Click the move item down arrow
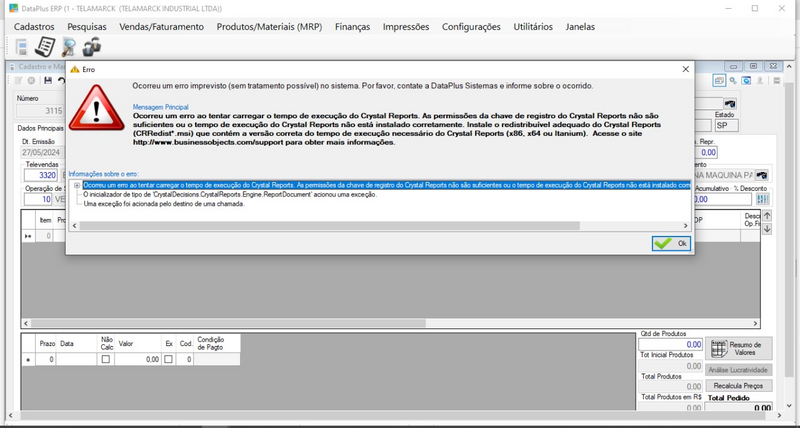This screenshot has width=800, height=428. 767,229
